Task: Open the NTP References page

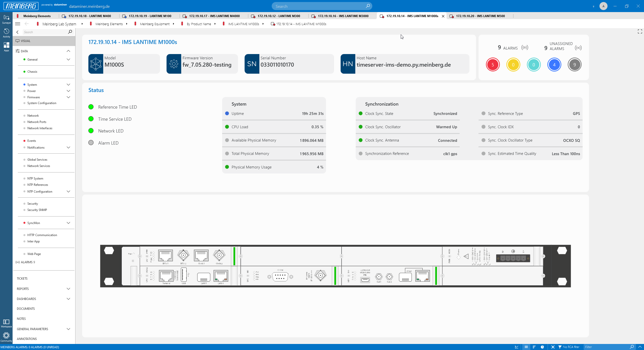Action: [x=37, y=185]
